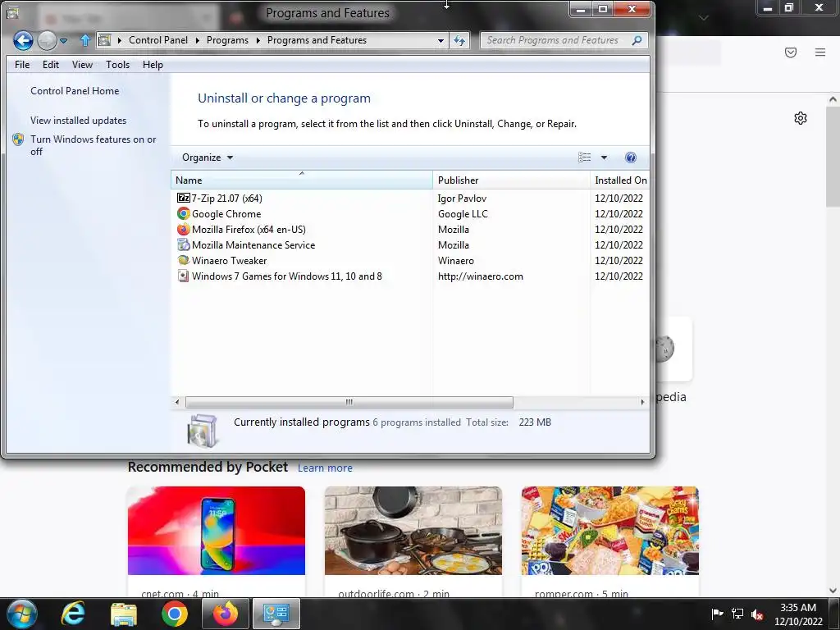Screen dimensions: 840x630
Task: Click the Igor Pavlov publisher cell
Action: click(462, 199)
